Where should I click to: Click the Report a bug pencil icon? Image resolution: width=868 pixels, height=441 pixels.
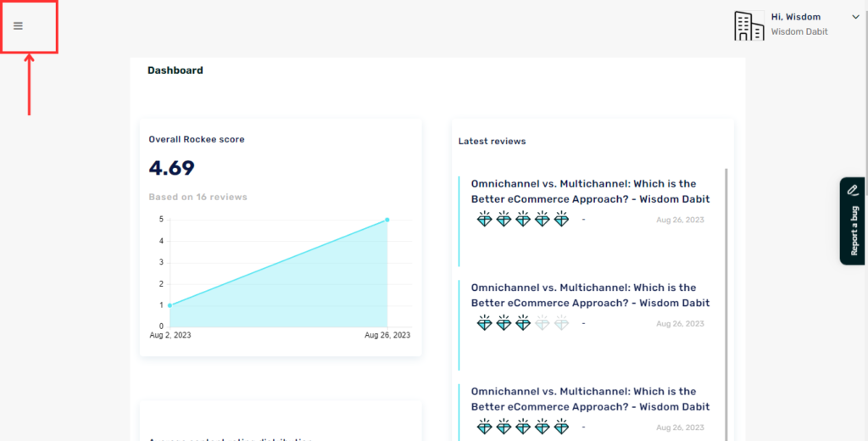[x=853, y=190]
